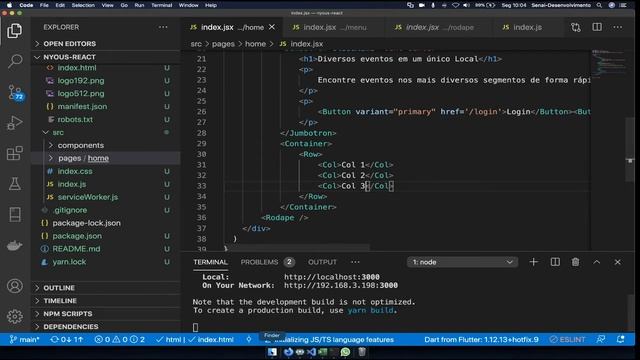Click Dart from Flutter status item
This screenshot has width=640, height=360.
click(481, 339)
